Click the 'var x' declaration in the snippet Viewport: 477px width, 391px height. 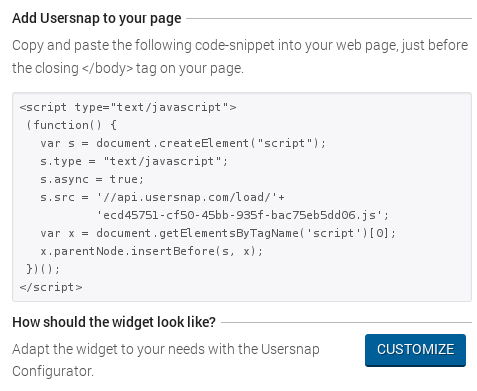click(x=57, y=233)
